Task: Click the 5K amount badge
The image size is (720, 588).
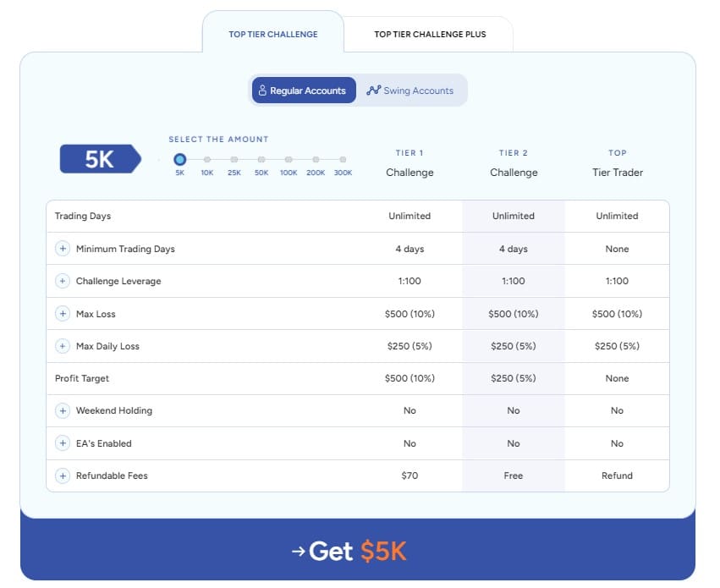Action: (99, 159)
